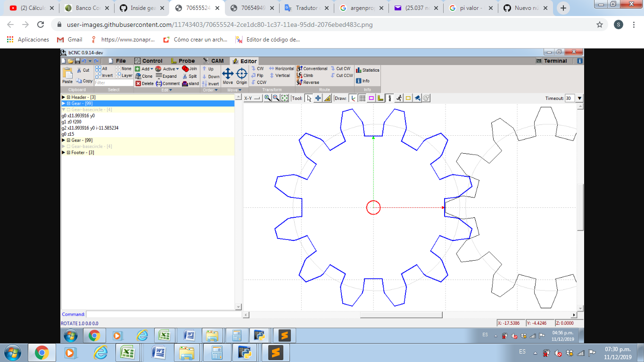Click the Statistics chart icon
This screenshot has height=362, width=644.
(359, 70)
